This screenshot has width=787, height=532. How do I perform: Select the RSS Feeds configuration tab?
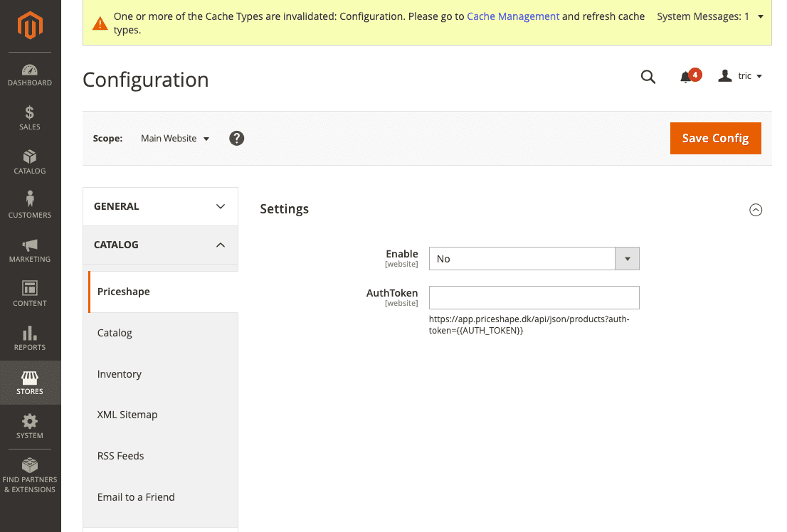163,456
